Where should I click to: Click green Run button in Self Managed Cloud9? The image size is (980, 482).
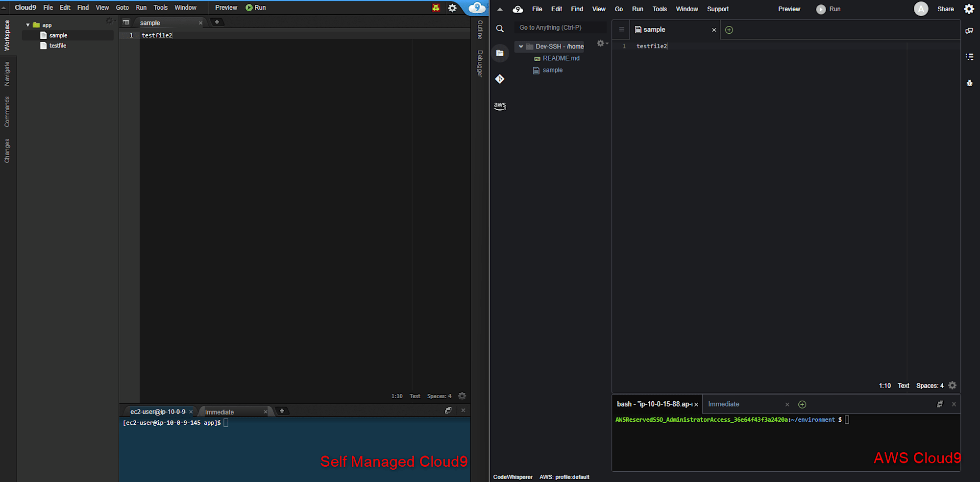pyautogui.click(x=256, y=7)
